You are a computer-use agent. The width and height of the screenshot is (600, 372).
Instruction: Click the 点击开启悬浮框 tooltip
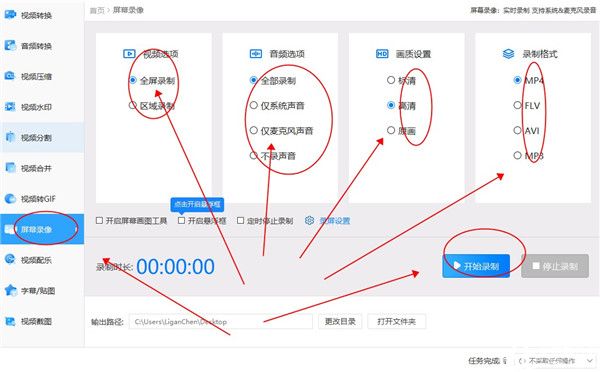point(197,204)
